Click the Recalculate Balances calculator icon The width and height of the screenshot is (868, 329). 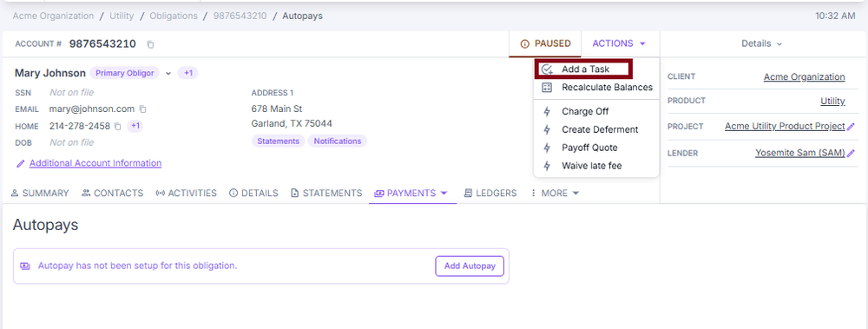coord(547,88)
